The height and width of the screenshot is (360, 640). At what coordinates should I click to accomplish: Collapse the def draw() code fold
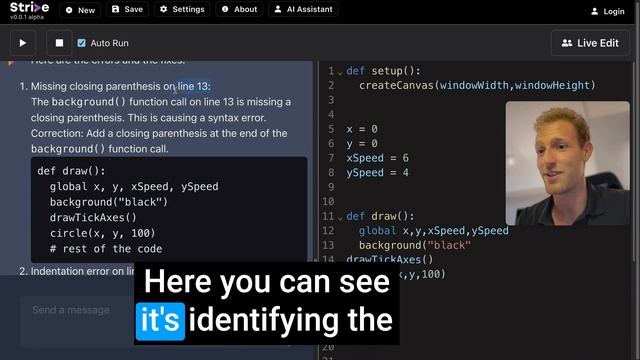(340, 218)
